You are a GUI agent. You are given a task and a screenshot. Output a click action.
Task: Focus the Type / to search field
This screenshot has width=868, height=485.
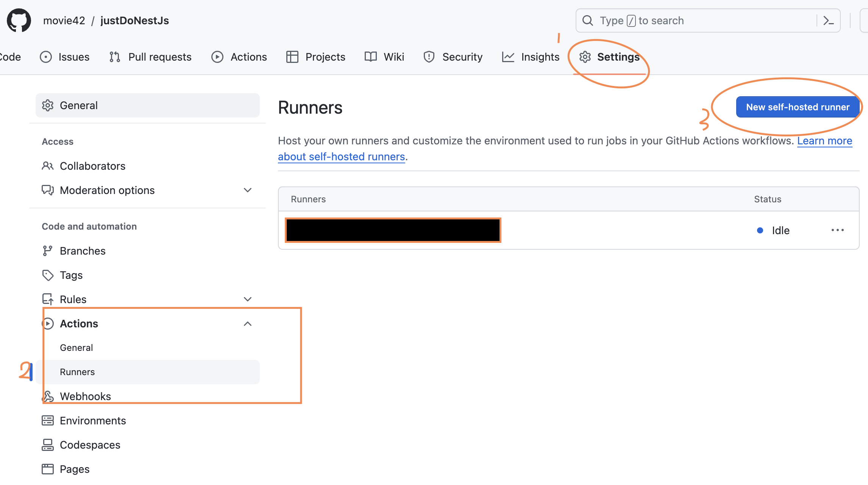[x=708, y=20]
